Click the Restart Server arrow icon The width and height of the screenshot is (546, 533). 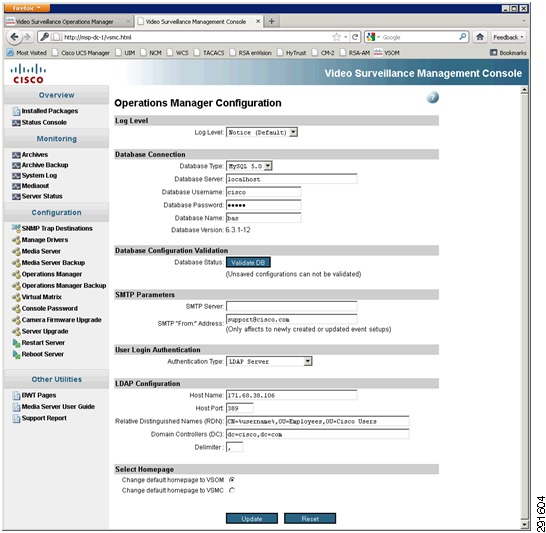coord(16,343)
